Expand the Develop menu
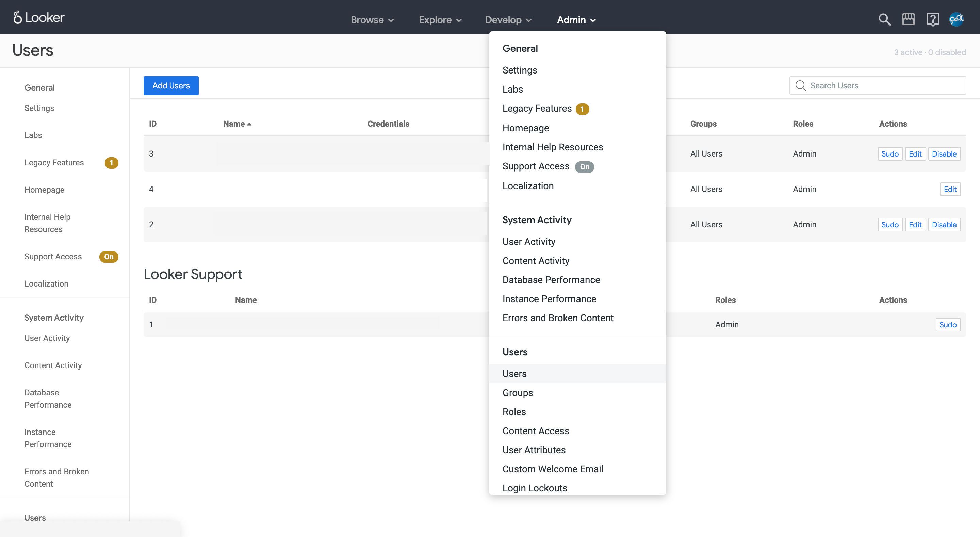The height and width of the screenshot is (537, 980). point(508,20)
